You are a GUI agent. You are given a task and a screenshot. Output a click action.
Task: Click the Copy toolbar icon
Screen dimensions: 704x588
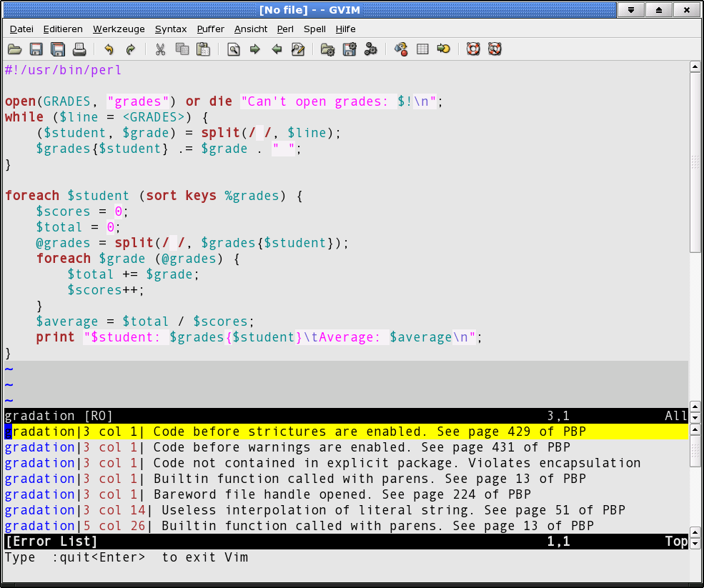[182, 49]
